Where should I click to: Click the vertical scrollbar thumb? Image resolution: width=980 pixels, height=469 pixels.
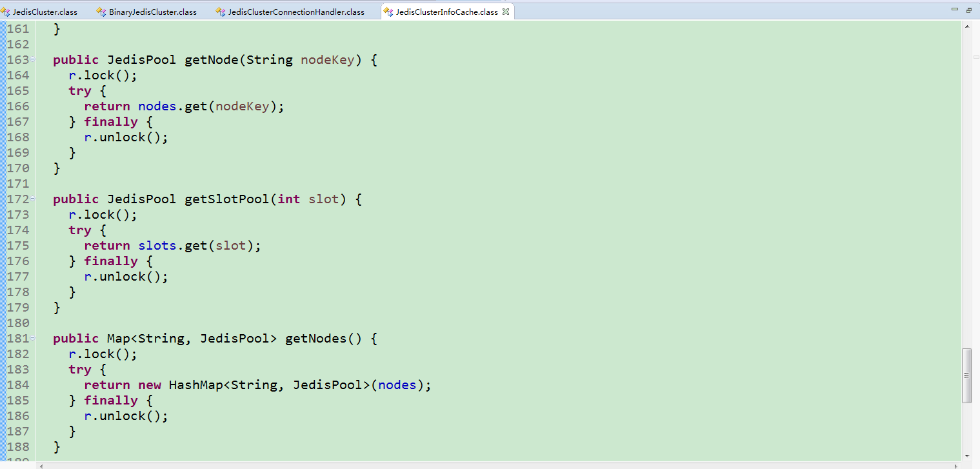pos(966,375)
